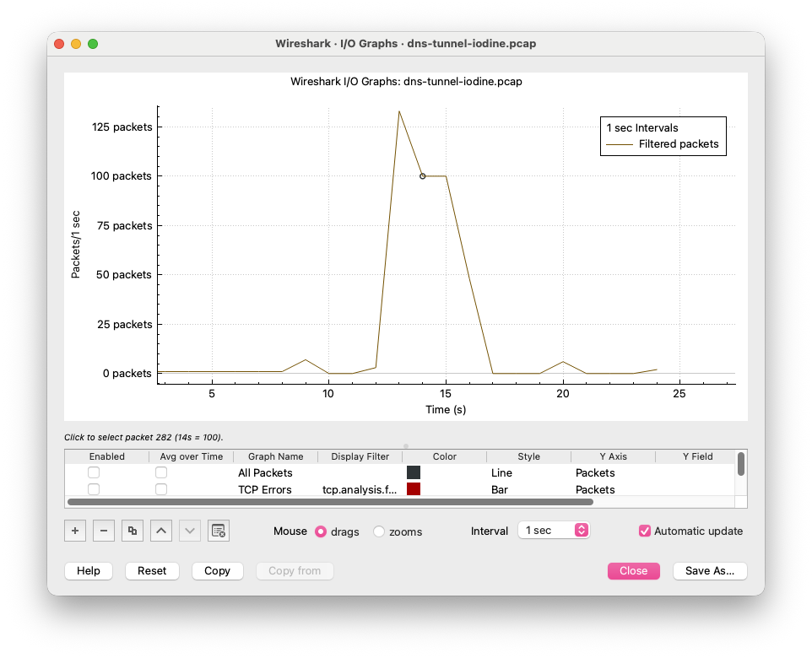Click the vertical scrollbar of graph table
The height and width of the screenshot is (658, 812).
point(741,464)
